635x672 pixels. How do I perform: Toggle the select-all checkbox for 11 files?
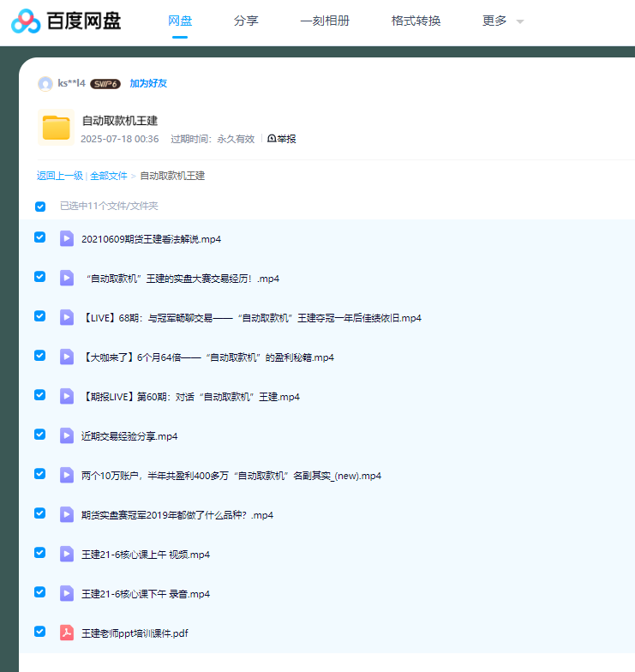(x=40, y=207)
